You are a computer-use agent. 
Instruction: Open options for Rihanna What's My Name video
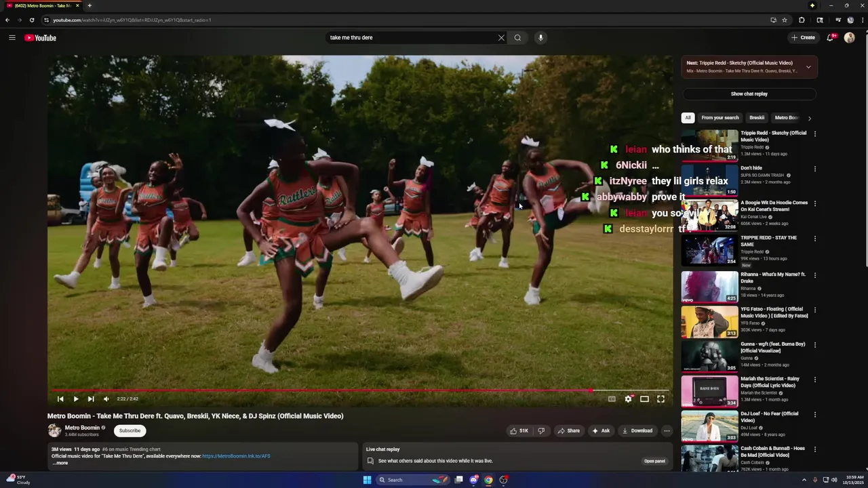coord(814,275)
